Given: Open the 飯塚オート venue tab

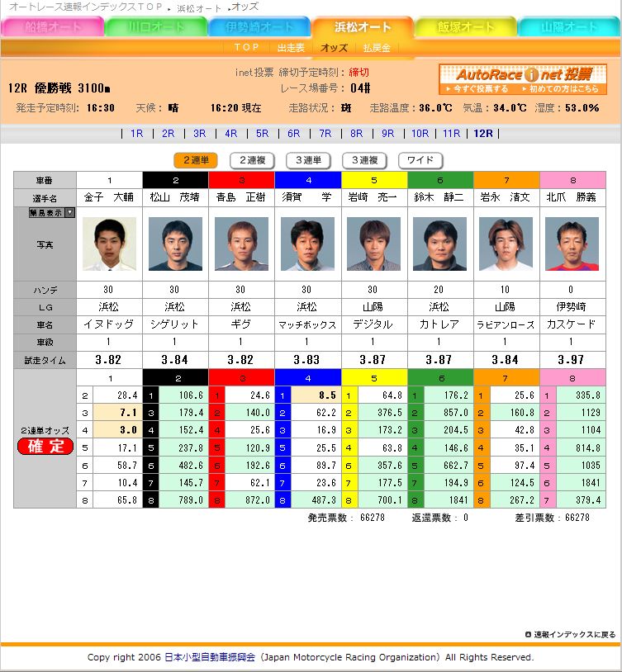Looking at the screenshot, I should point(465,27).
